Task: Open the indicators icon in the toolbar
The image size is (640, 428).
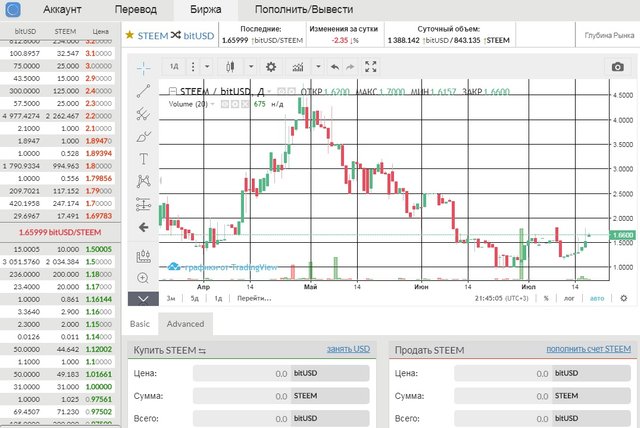Action: pos(298,67)
